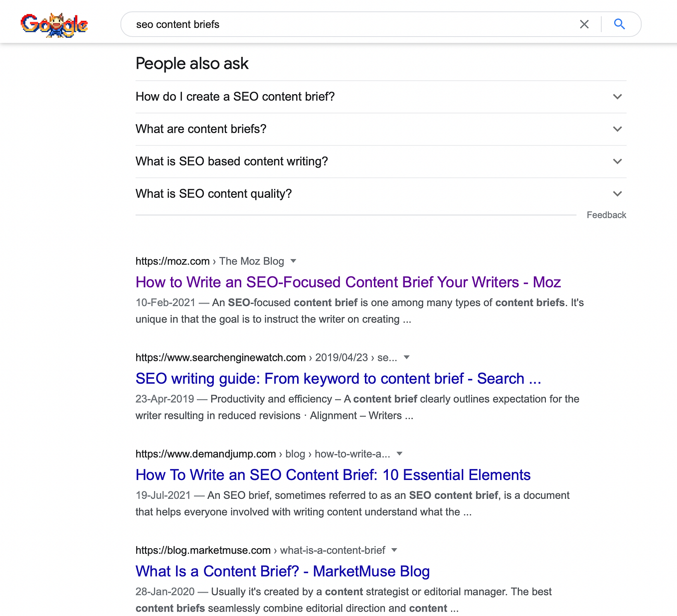Click the '23-Apr-2019' date in the snippet

pyautogui.click(x=165, y=399)
